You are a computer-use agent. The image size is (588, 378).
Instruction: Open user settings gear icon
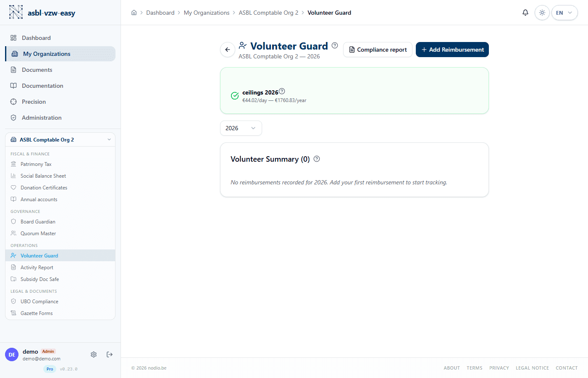[94, 354]
